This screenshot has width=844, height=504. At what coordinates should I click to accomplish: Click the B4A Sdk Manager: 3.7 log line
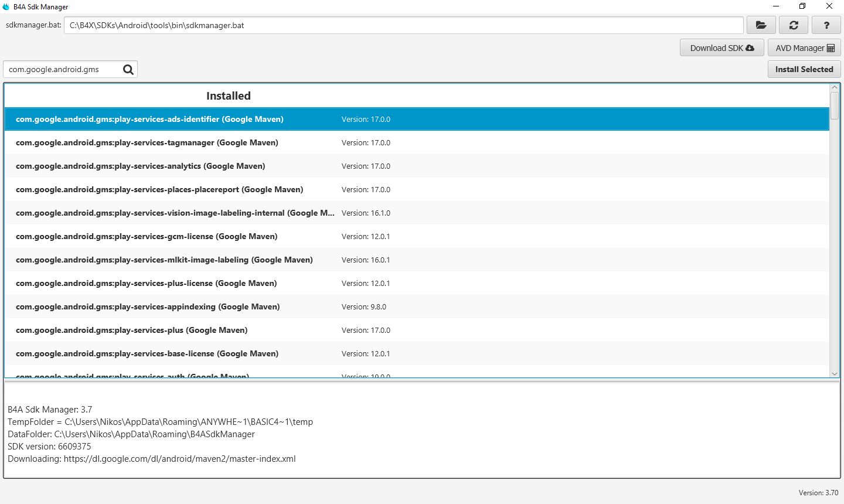[50, 410]
